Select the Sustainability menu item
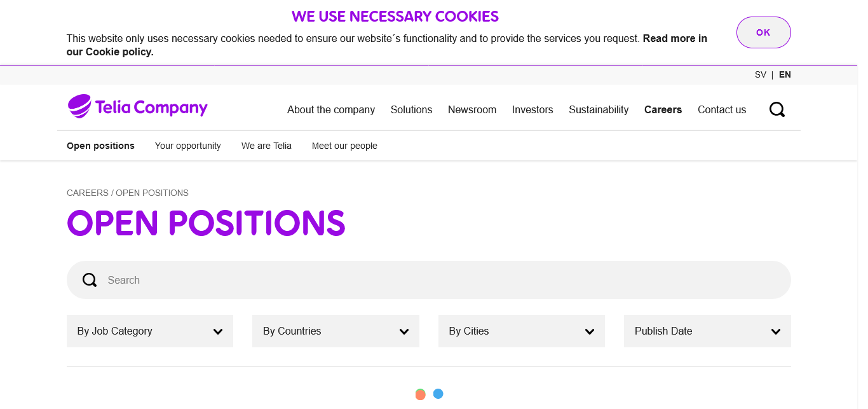 pos(599,109)
